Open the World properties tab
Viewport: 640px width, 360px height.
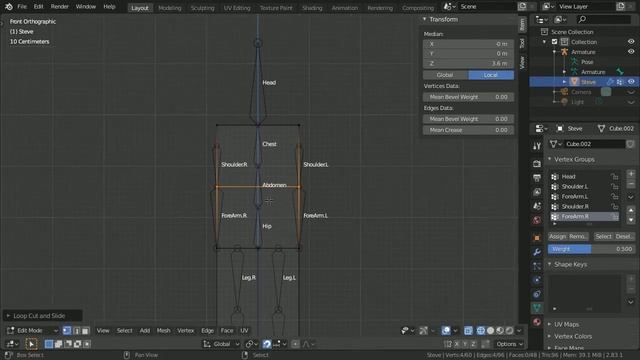(537, 220)
